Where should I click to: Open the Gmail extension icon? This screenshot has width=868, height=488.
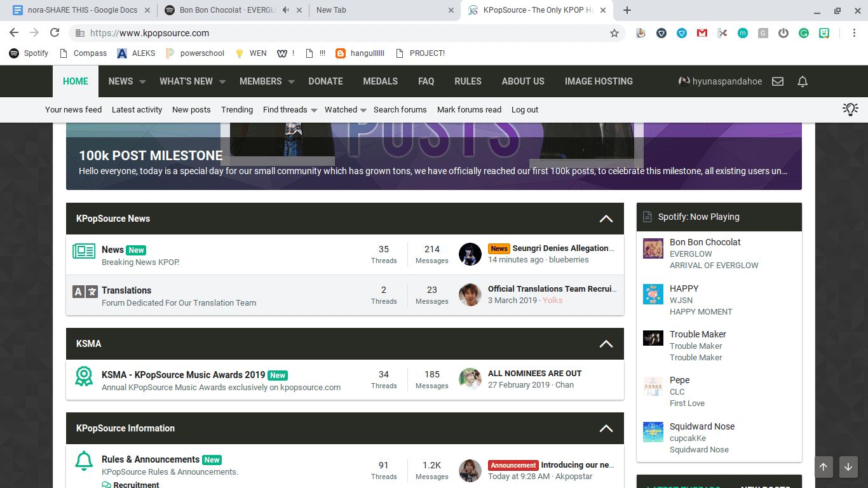point(702,33)
